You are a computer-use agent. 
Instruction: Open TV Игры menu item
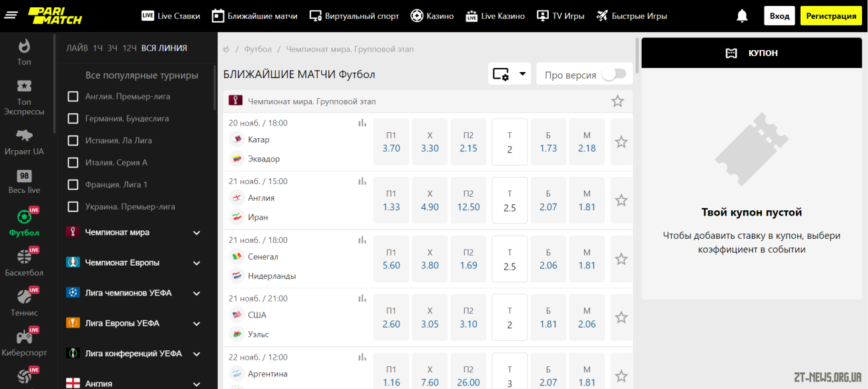click(x=560, y=16)
